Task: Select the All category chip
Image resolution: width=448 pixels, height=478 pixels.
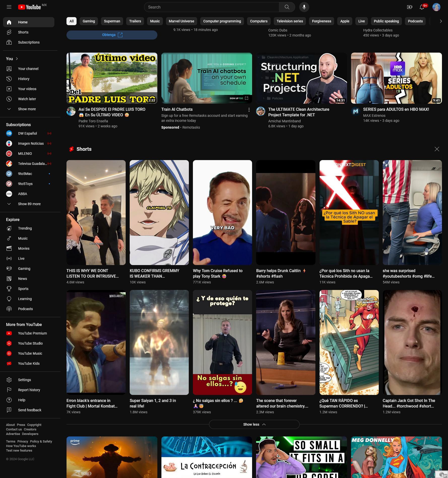Action: [72, 21]
